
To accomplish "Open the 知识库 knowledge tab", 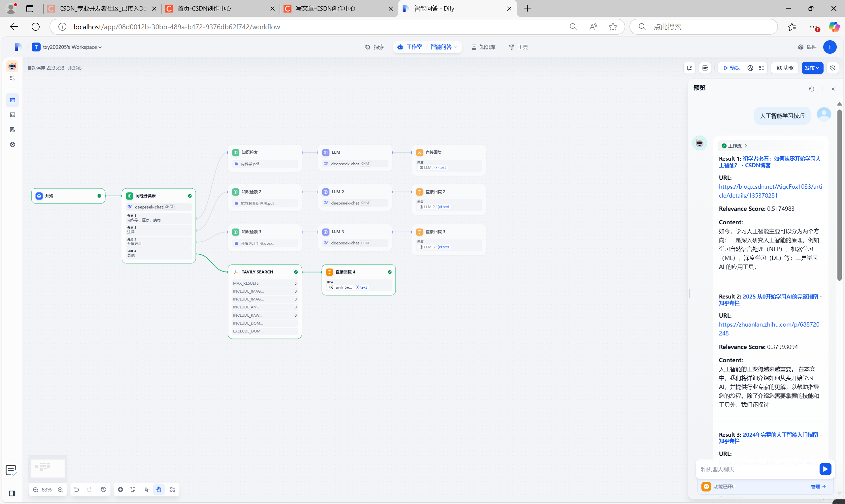I will click(x=483, y=47).
